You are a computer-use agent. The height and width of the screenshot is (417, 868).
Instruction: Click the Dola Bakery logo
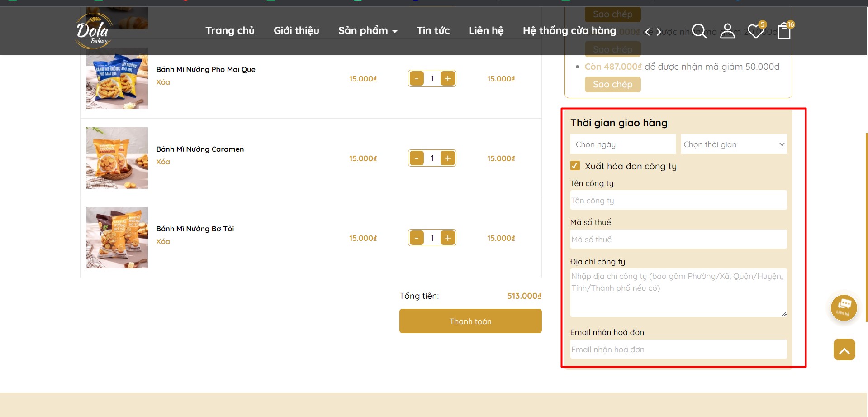[x=94, y=31]
